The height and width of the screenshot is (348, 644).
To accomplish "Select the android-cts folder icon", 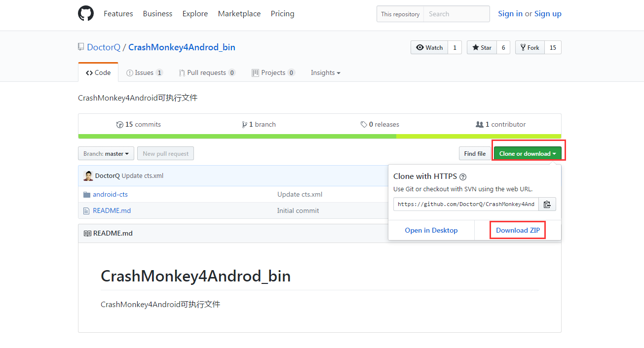I will [87, 195].
